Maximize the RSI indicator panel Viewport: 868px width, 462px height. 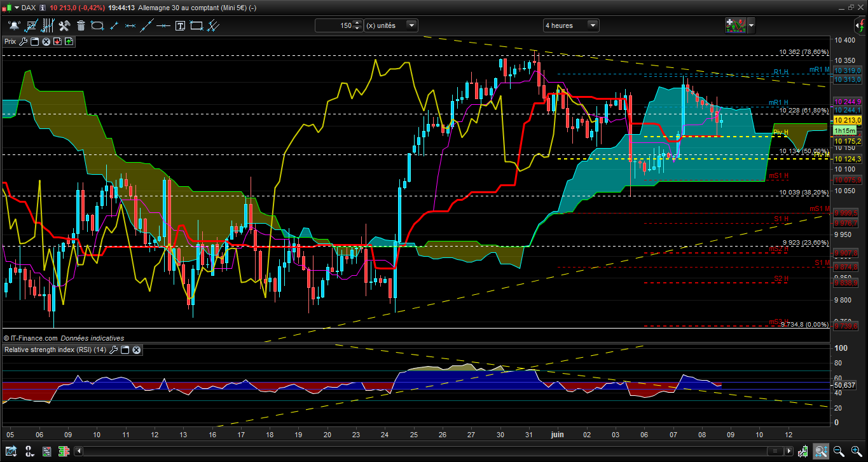tap(125, 350)
